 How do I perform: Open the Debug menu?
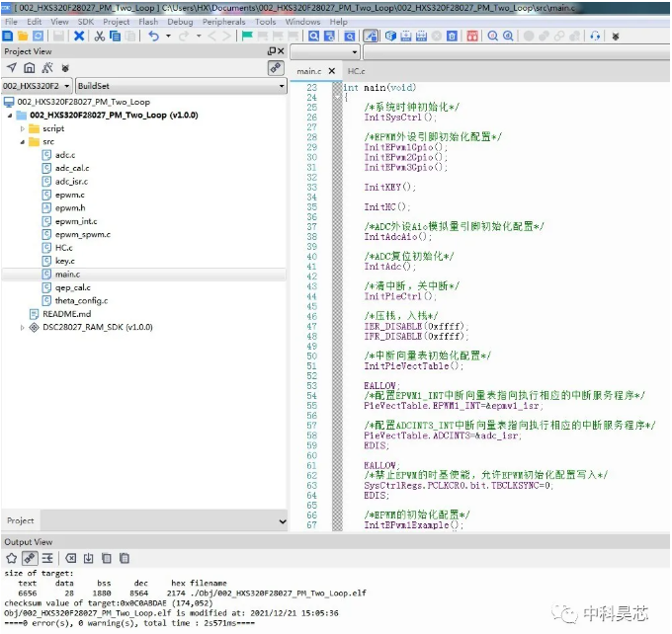[x=180, y=22]
